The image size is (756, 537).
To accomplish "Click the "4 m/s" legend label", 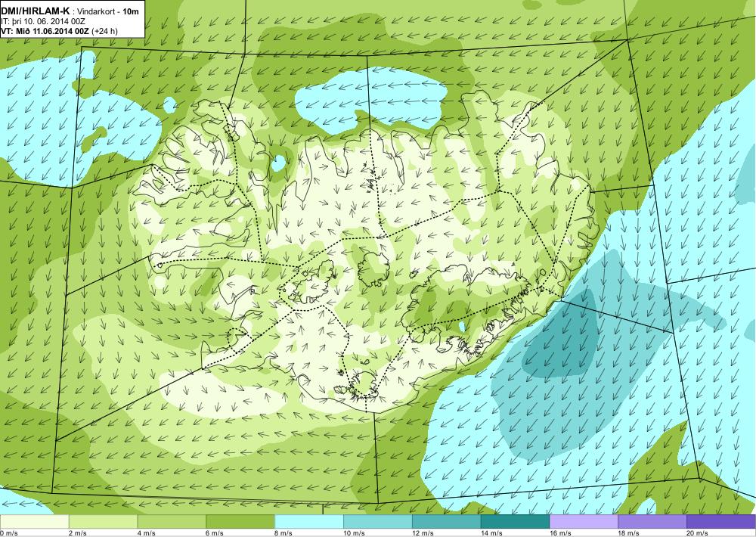I will click(147, 533).
